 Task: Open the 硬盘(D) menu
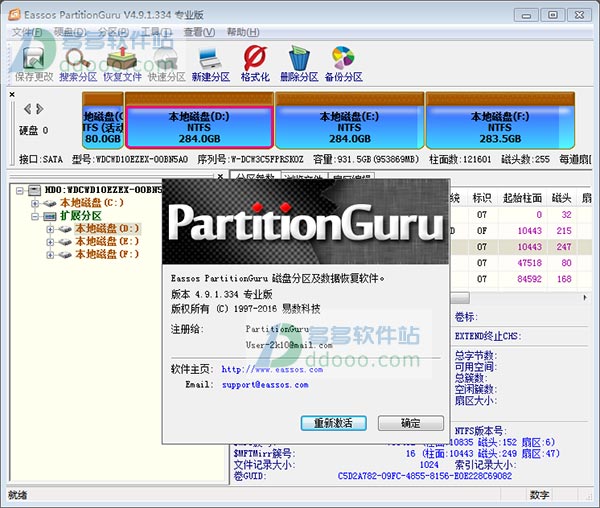pos(70,32)
